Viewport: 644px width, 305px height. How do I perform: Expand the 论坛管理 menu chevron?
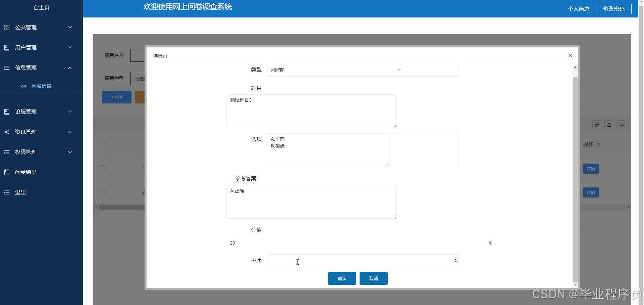[70, 112]
